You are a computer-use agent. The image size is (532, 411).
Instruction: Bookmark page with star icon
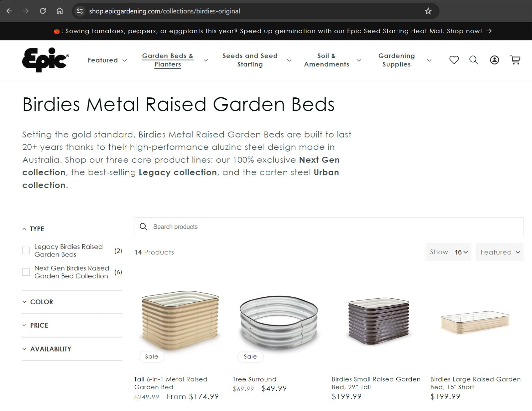(x=428, y=11)
